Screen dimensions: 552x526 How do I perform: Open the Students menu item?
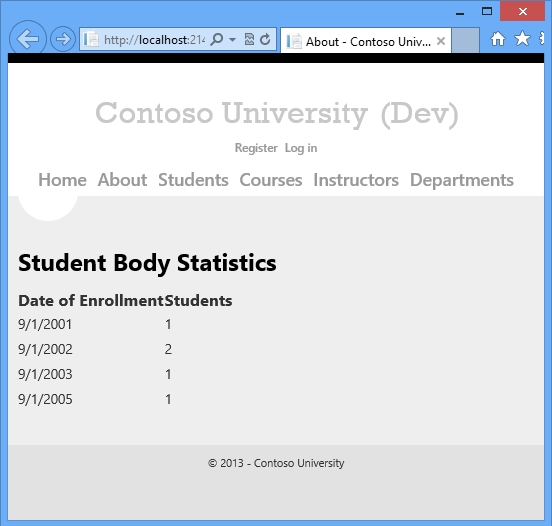coord(193,180)
